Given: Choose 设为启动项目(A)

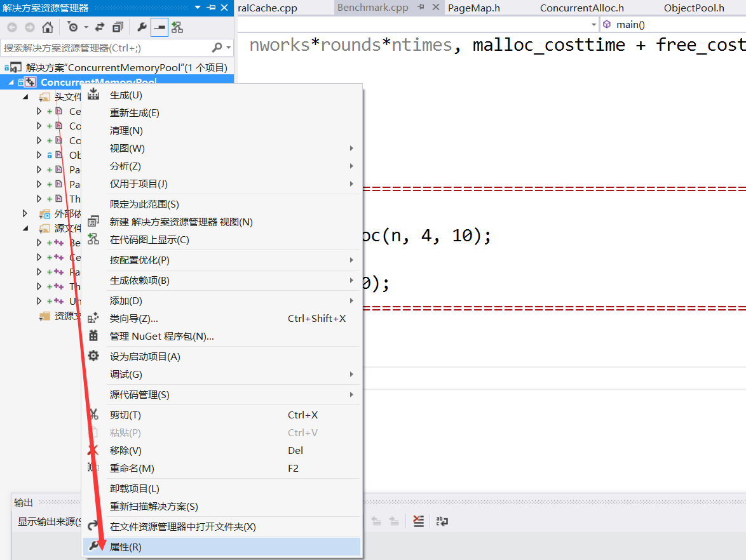Looking at the screenshot, I should tap(222, 357).
